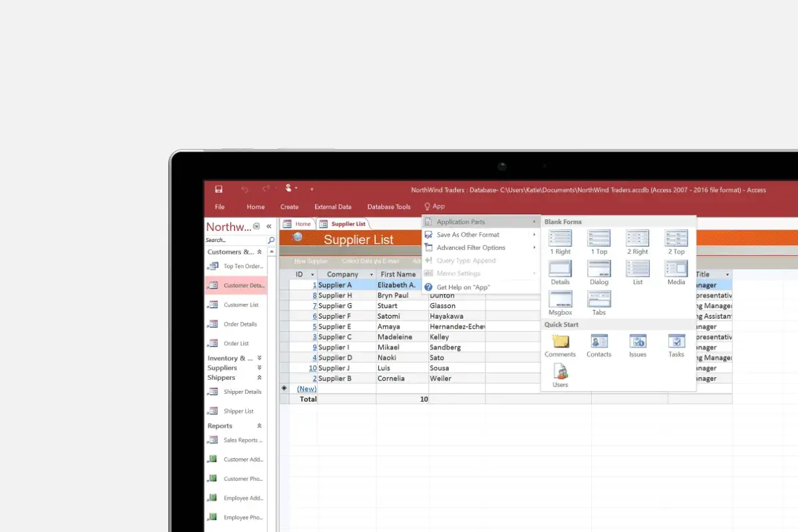
Task: Insert the Contacts quick start part
Action: [x=598, y=346]
